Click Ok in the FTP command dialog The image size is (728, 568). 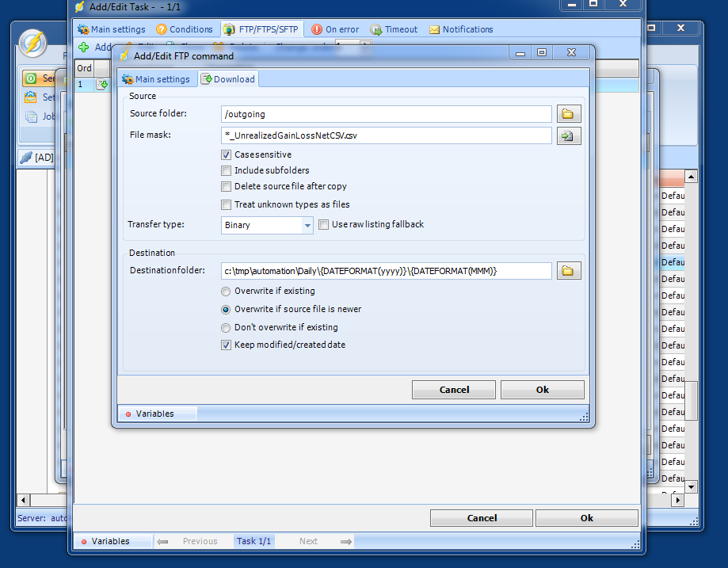point(542,390)
